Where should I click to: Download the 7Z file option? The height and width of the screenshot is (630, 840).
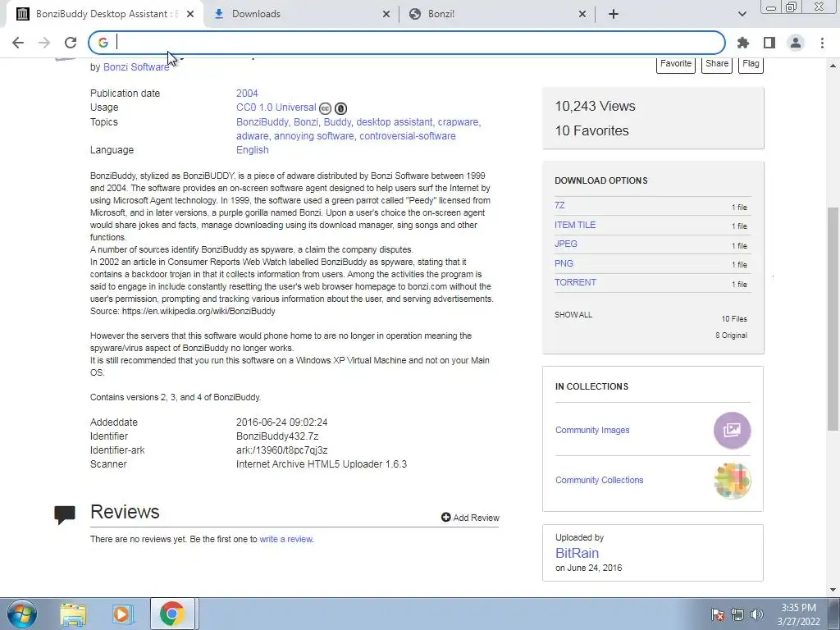pyautogui.click(x=559, y=205)
